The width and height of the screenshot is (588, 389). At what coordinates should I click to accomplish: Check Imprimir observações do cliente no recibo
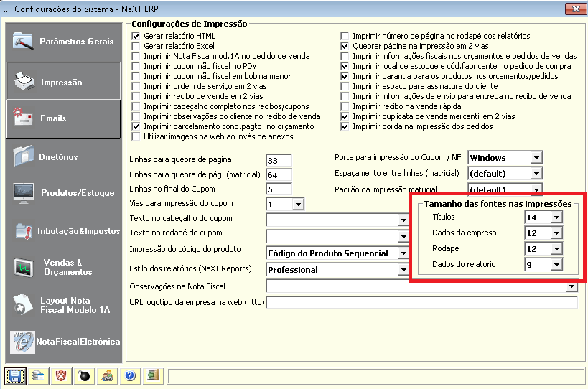tap(136, 116)
